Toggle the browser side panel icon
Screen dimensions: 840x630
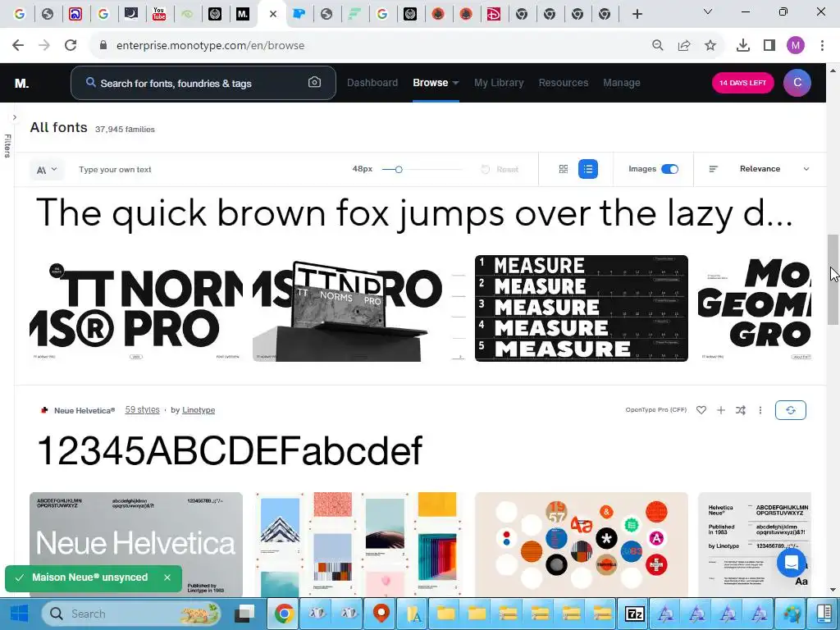tap(769, 46)
